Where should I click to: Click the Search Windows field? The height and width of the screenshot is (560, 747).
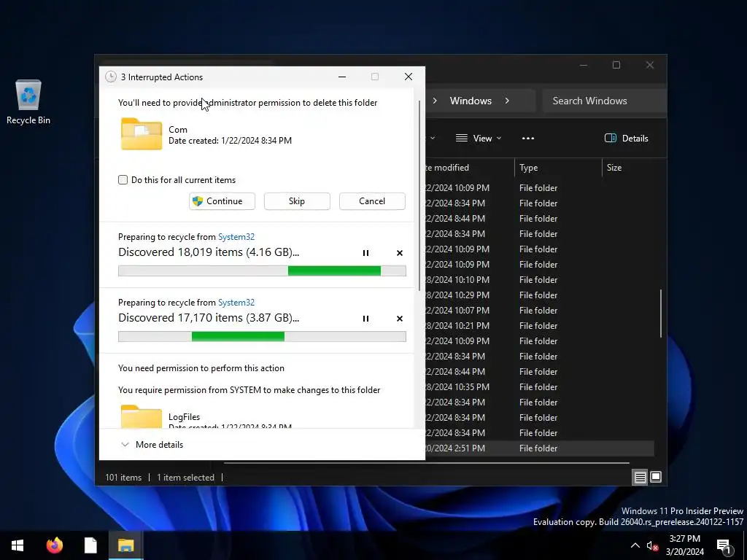point(604,101)
